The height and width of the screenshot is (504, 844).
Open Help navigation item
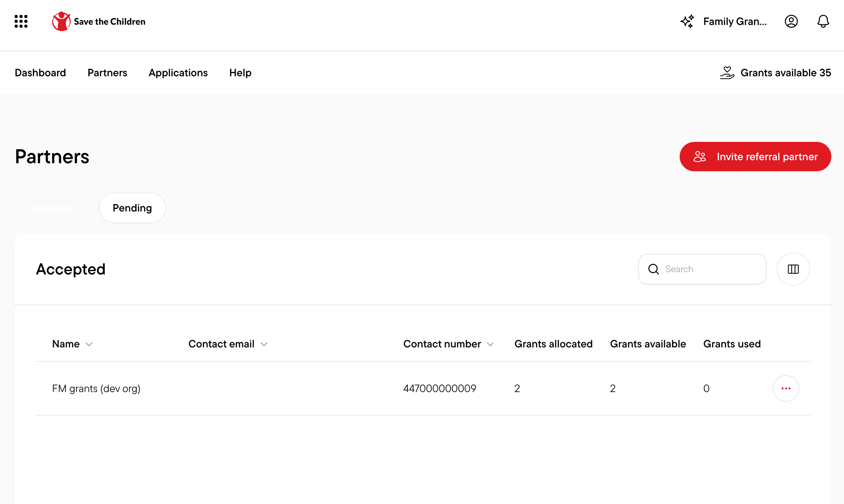coord(240,73)
